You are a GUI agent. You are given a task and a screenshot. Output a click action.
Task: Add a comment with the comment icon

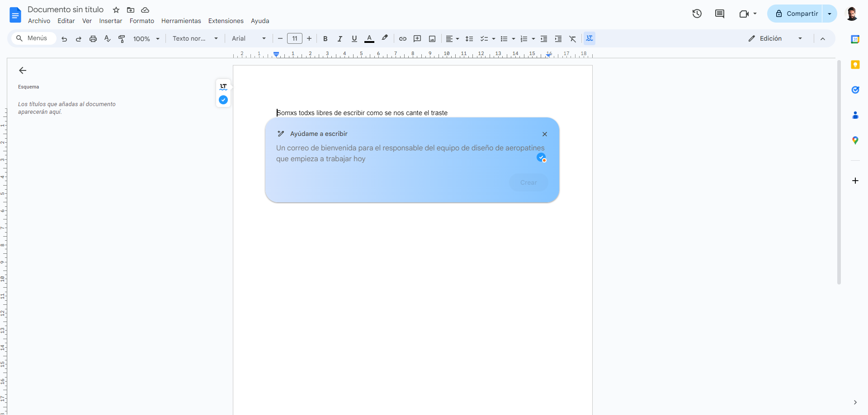[x=417, y=39]
